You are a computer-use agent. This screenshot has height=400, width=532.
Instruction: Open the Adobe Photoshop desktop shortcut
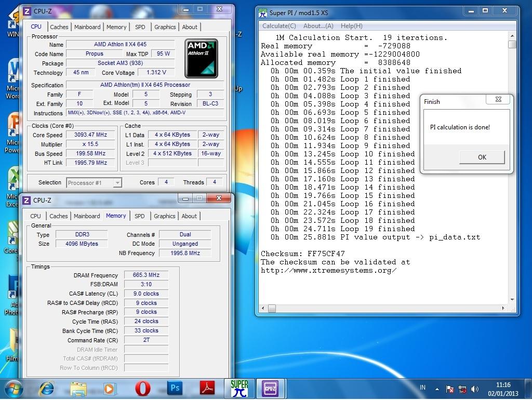tap(12, 295)
